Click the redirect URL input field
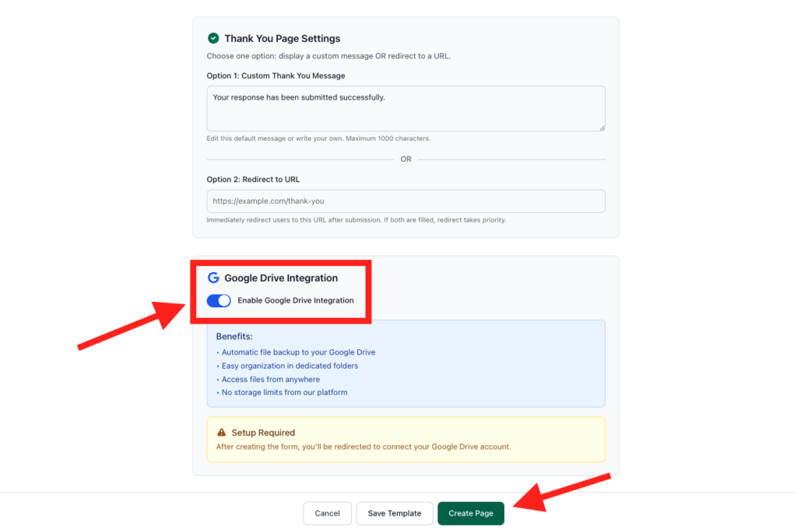This screenshot has height=532, width=797. pyautogui.click(x=405, y=201)
